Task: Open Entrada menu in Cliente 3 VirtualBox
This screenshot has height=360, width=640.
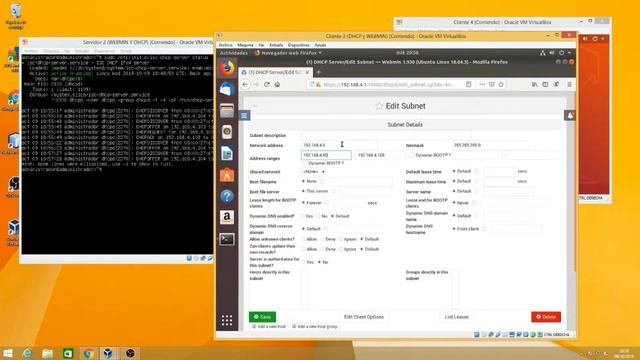Action: 276,45
